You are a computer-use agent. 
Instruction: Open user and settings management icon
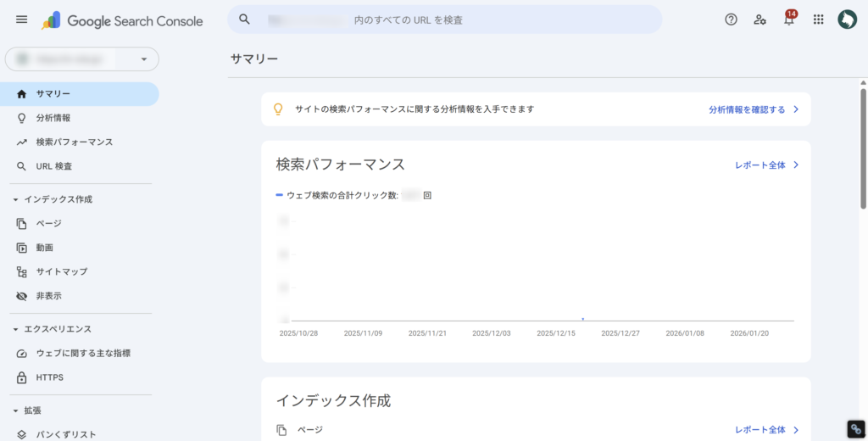tap(760, 20)
